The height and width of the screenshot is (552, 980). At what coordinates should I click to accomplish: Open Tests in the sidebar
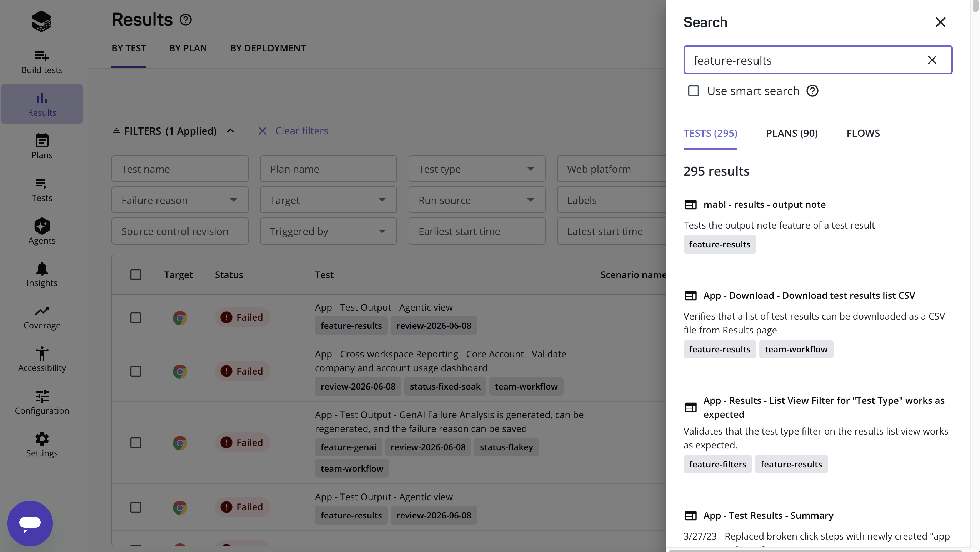tap(42, 189)
